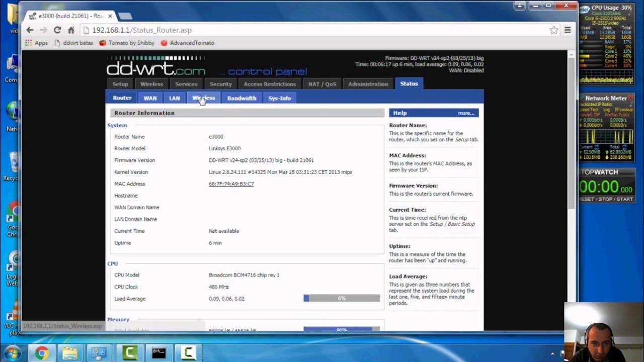The height and width of the screenshot is (362, 644).
Task: Go back with the browser back arrow
Action: [x=30, y=30]
